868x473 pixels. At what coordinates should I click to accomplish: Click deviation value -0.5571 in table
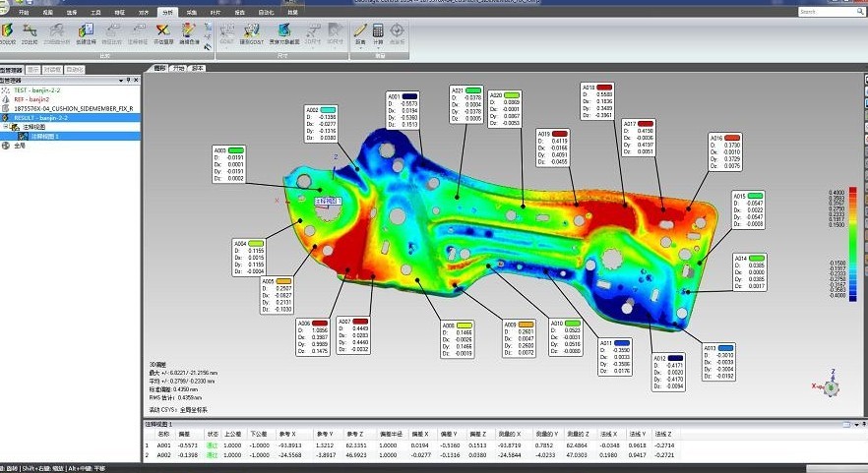click(188, 445)
